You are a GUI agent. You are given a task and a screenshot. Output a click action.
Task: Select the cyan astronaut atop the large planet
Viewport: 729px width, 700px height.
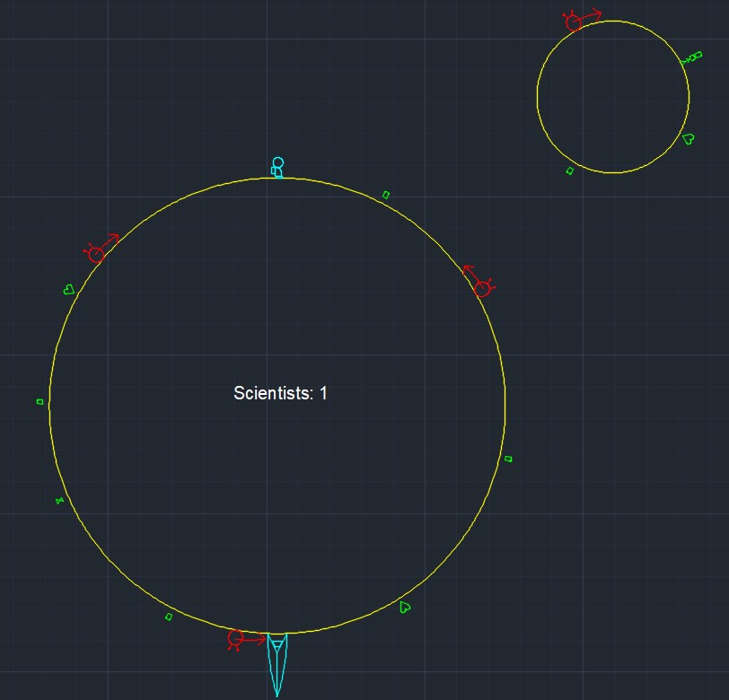click(276, 166)
